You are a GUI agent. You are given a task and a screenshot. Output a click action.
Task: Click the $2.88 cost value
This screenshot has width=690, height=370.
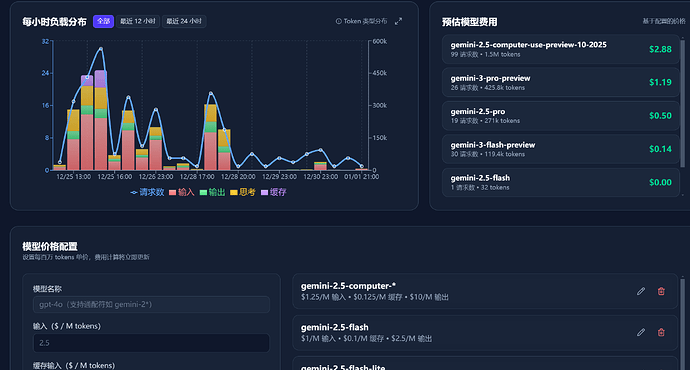[x=660, y=49]
